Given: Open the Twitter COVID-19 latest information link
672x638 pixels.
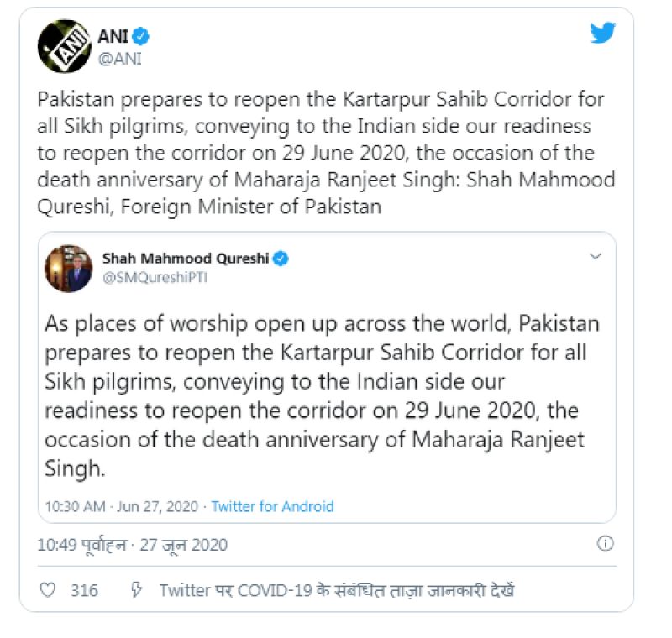Looking at the screenshot, I should tap(336, 591).
